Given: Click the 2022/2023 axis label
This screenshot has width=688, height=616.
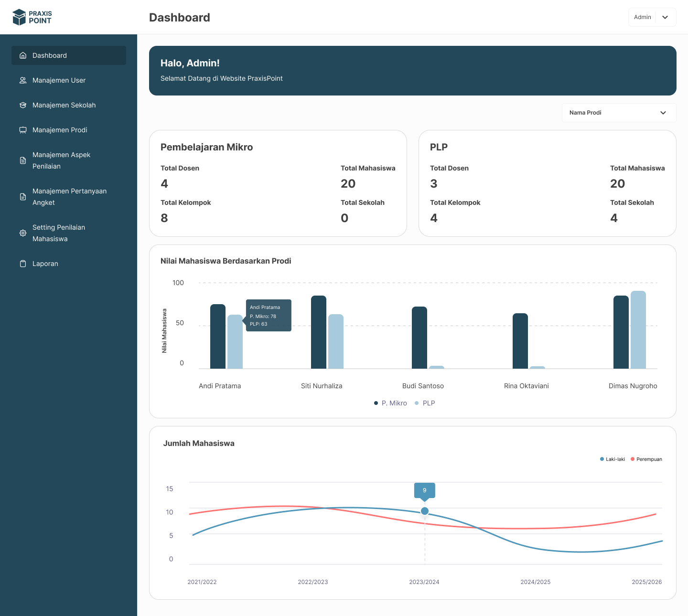Looking at the screenshot, I should pos(313,582).
